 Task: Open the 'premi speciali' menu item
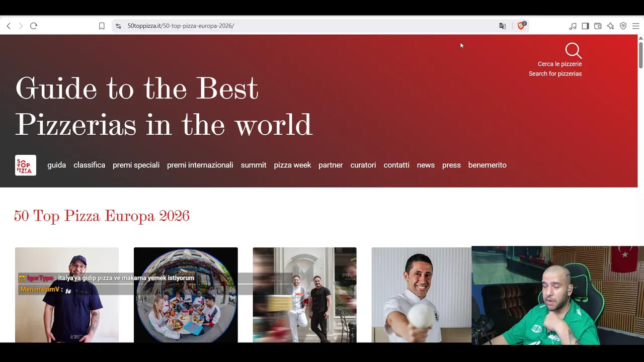pyautogui.click(x=136, y=165)
